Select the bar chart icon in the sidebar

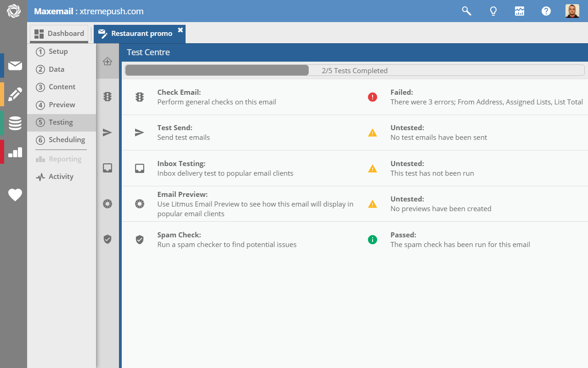(14, 152)
